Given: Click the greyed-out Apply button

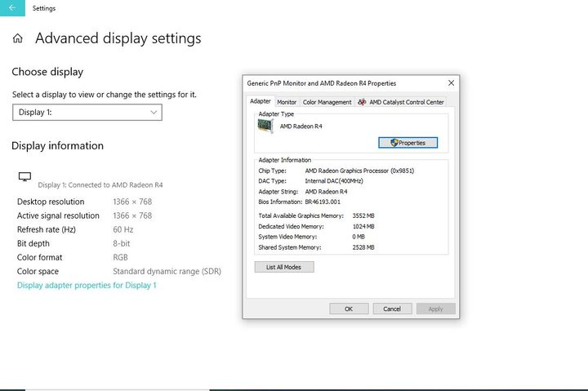Looking at the screenshot, I should coord(436,309).
